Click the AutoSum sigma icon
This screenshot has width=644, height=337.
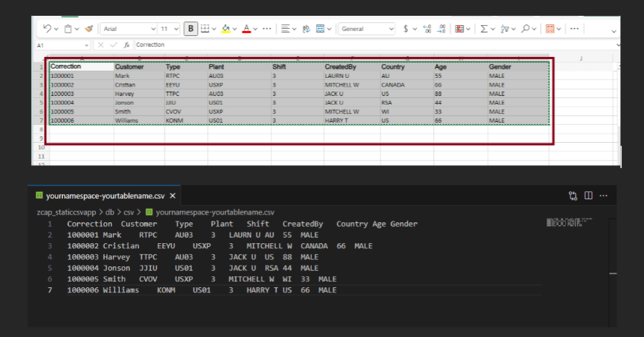coord(484,29)
